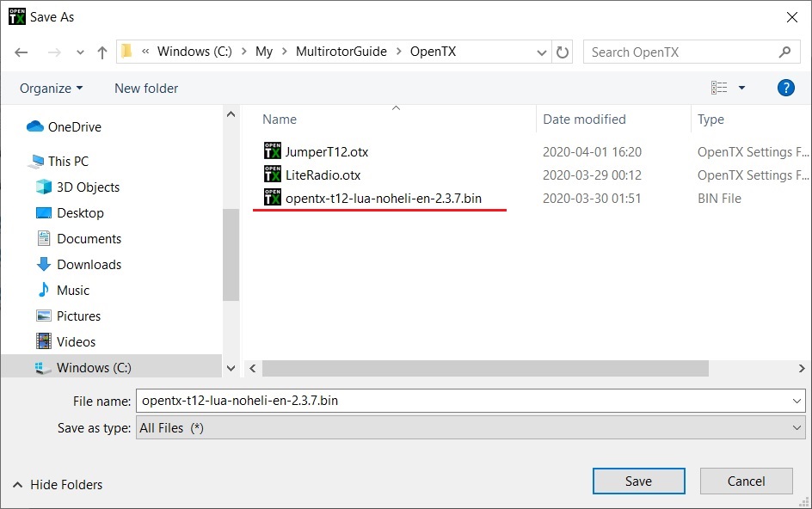This screenshot has height=509, width=812.
Task: Jump to My folder in breadcrumb
Action: 263,52
